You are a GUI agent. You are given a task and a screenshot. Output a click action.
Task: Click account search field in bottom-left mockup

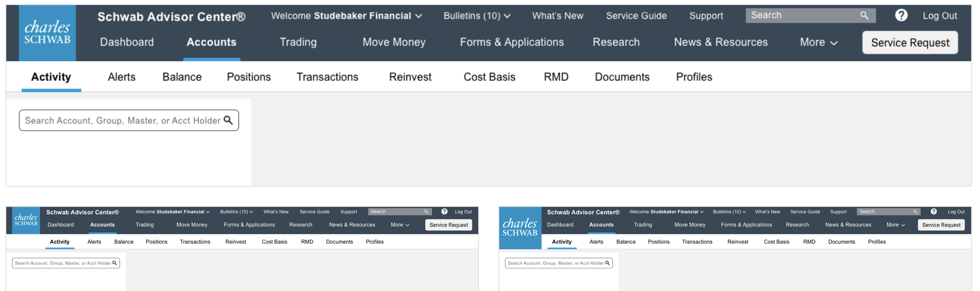click(x=66, y=263)
